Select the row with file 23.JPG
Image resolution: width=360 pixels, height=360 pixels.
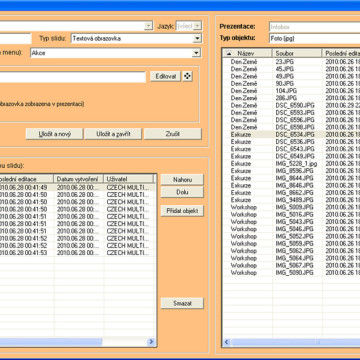click(292, 62)
